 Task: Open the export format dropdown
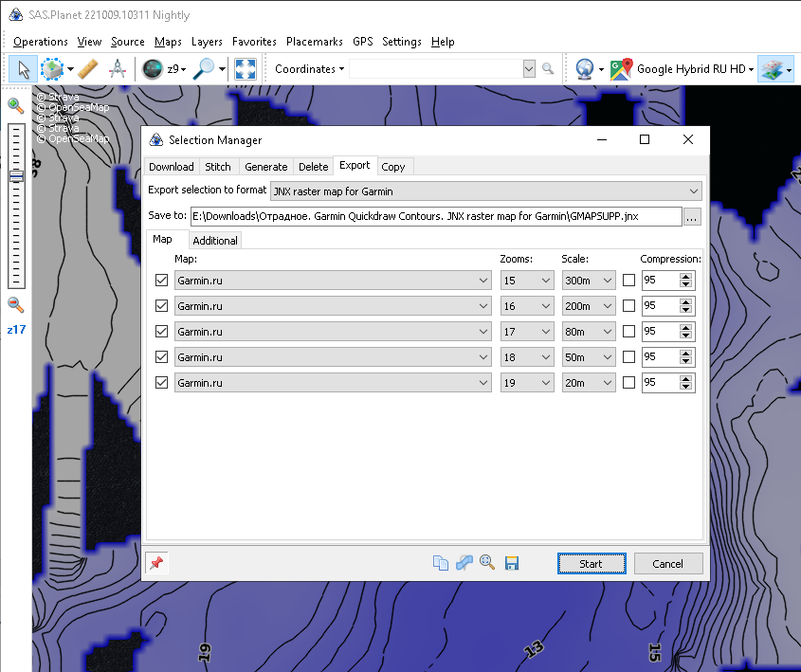click(485, 191)
